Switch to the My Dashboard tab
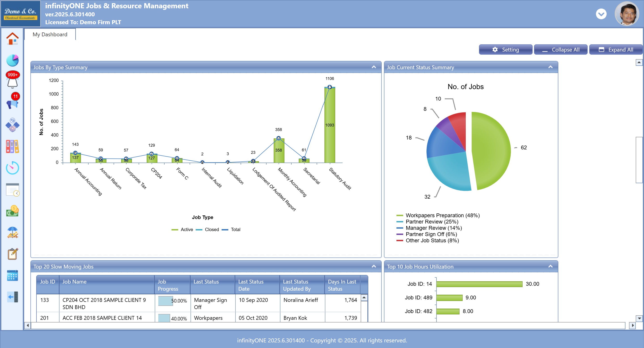This screenshot has height=348, width=644. click(50, 34)
